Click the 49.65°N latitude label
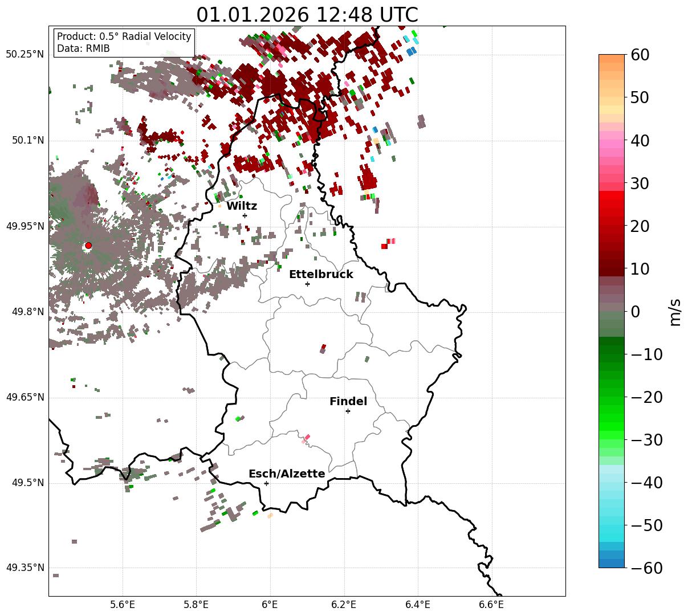Viewport: 688px width, 616px height. click(x=25, y=397)
